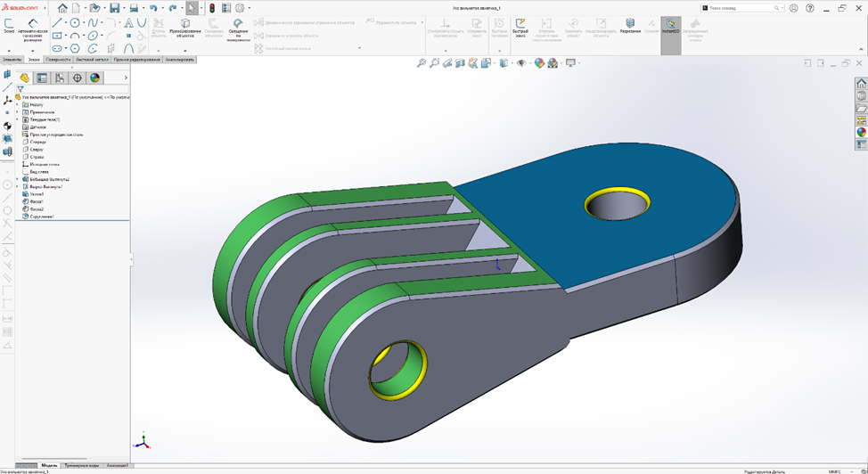The image size is (868, 474).
Task: Expand the Бобышка-Вытянуть2 feature node
Action: (x=17, y=179)
